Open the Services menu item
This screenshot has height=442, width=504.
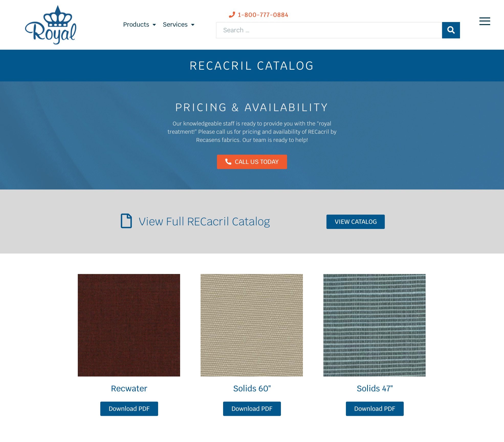(175, 25)
